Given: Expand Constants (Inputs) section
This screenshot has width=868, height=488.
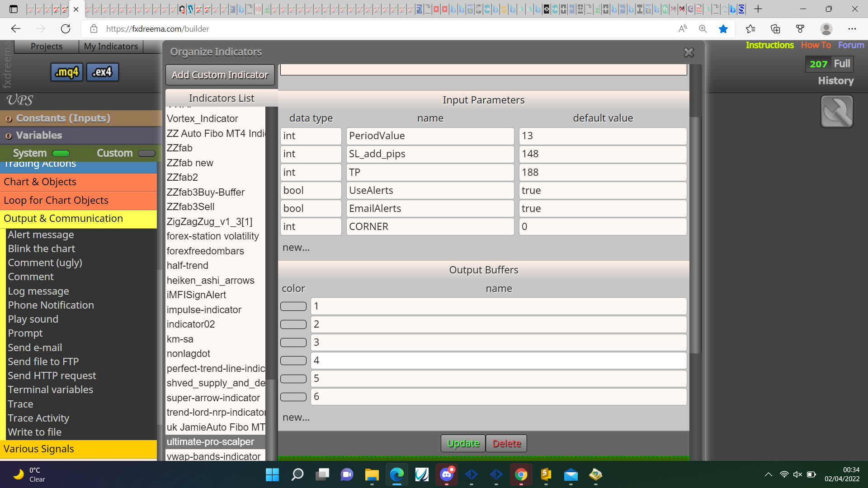Looking at the screenshot, I should pyautogui.click(x=81, y=118).
